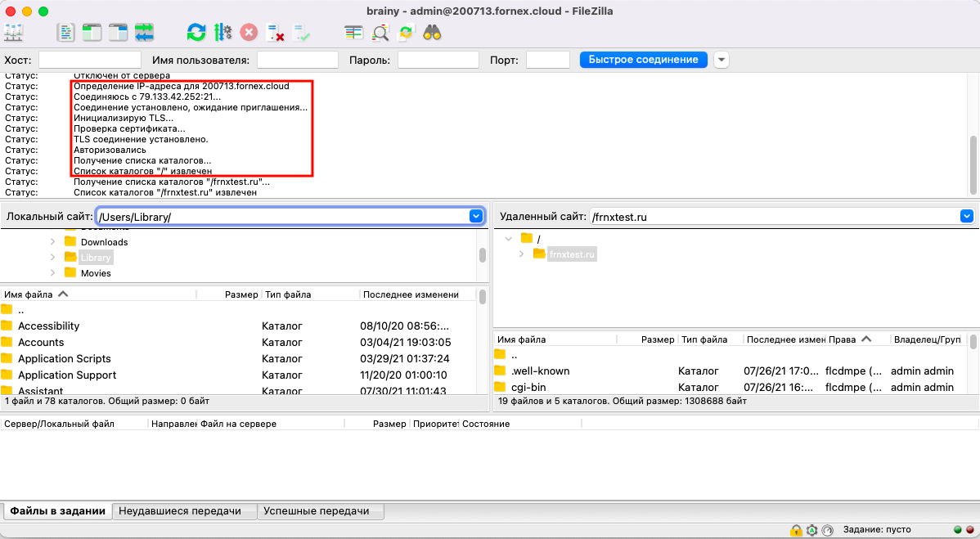Click the Accounts folder icon
Screen dimensions: 980x539
coord(7,342)
